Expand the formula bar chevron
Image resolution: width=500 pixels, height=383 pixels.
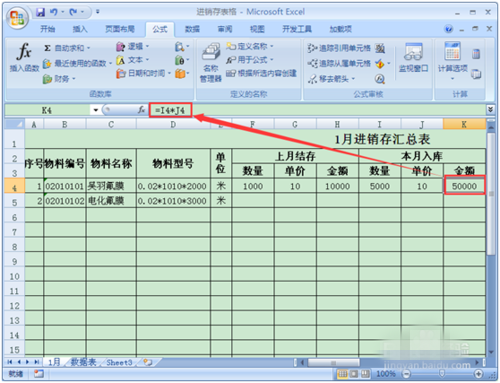pos(490,109)
